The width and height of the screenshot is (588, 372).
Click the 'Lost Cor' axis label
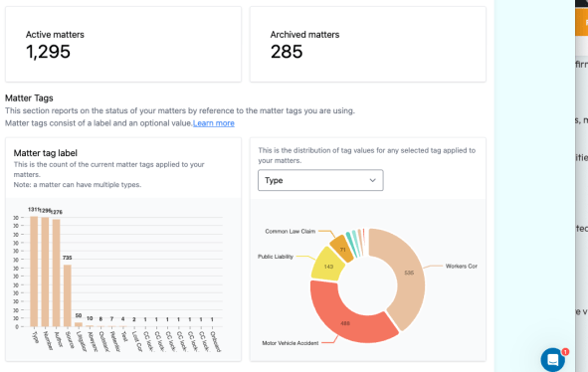point(137,341)
